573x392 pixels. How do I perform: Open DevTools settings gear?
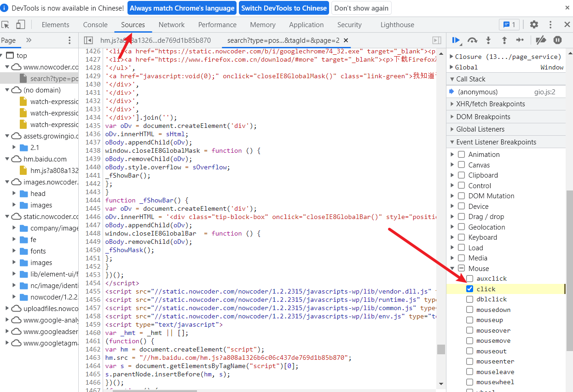click(x=534, y=24)
